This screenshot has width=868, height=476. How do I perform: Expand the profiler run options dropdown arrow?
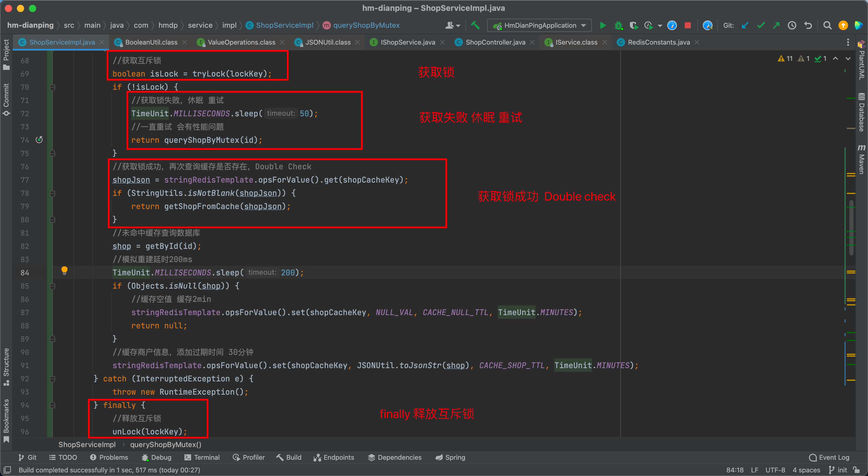pos(660,26)
